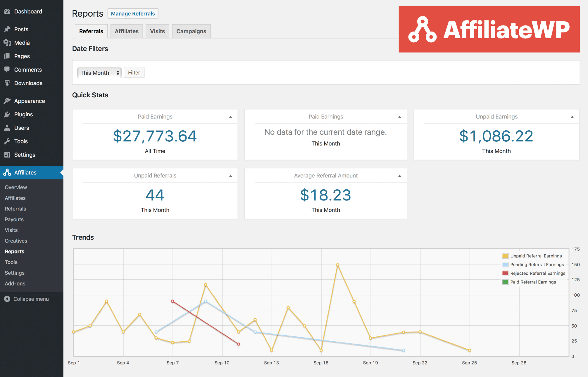Click the Pages icon in sidebar

click(x=7, y=56)
